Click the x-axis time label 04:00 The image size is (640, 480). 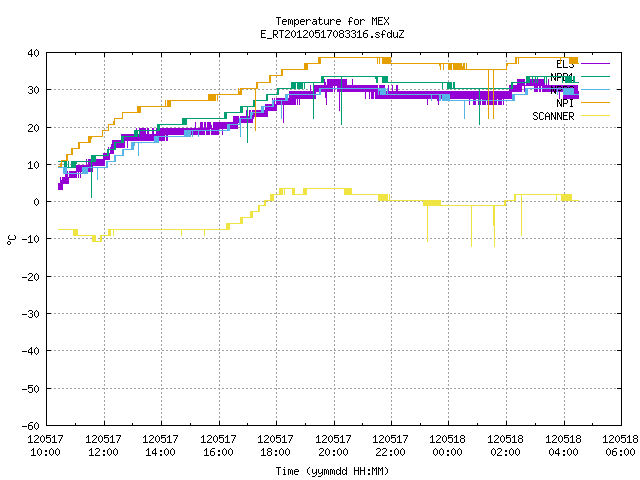click(564, 452)
